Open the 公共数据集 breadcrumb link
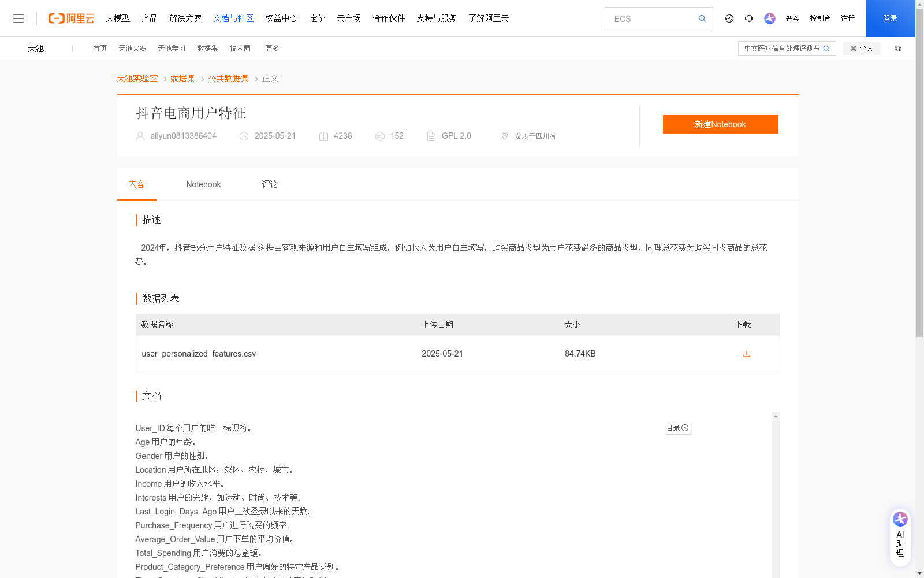The image size is (924, 578). click(x=228, y=78)
